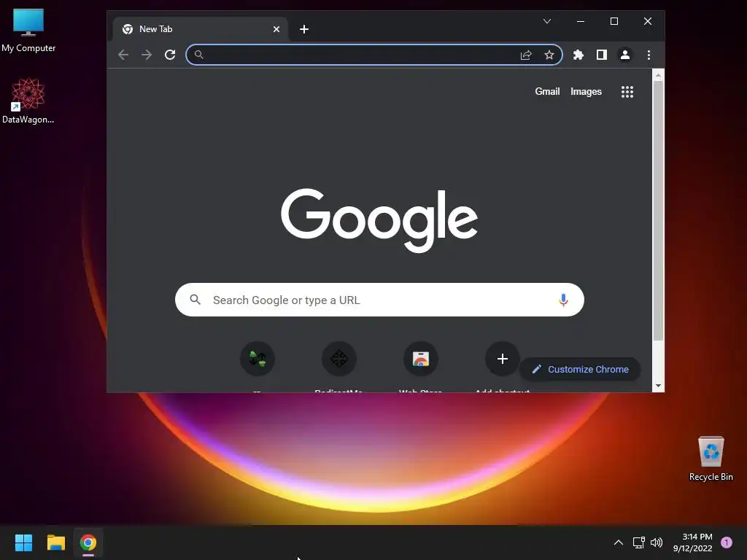The width and height of the screenshot is (747, 560).
Task: Click the Chrome taskbar icon
Action: coord(88,542)
